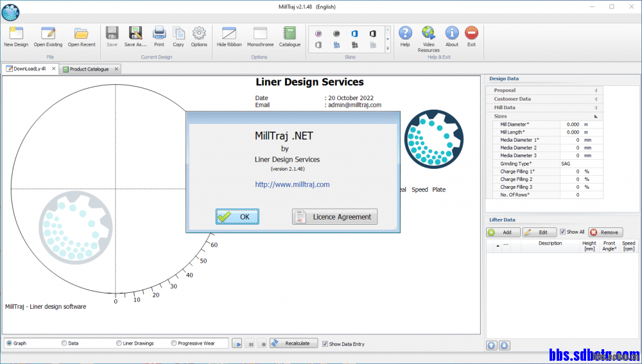Select the Graph radio button
Image resolution: width=642 pixels, height=364 pixels.
click(9, 343)
